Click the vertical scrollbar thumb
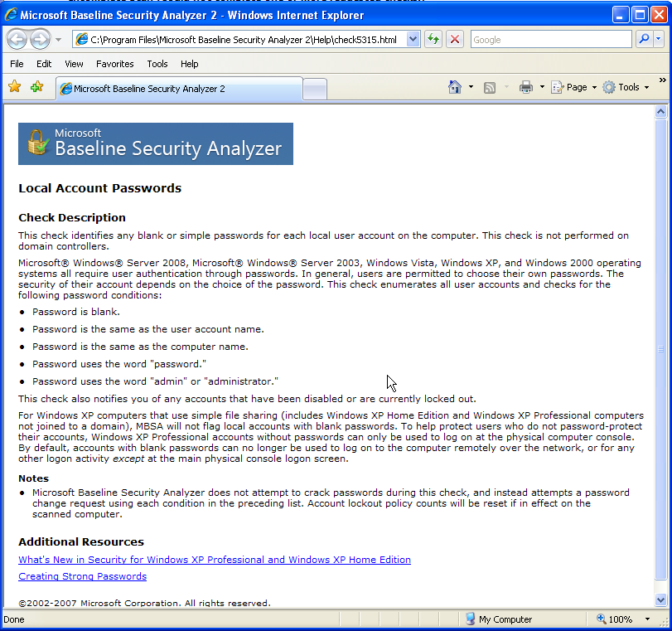 click(x=660, y=349)
